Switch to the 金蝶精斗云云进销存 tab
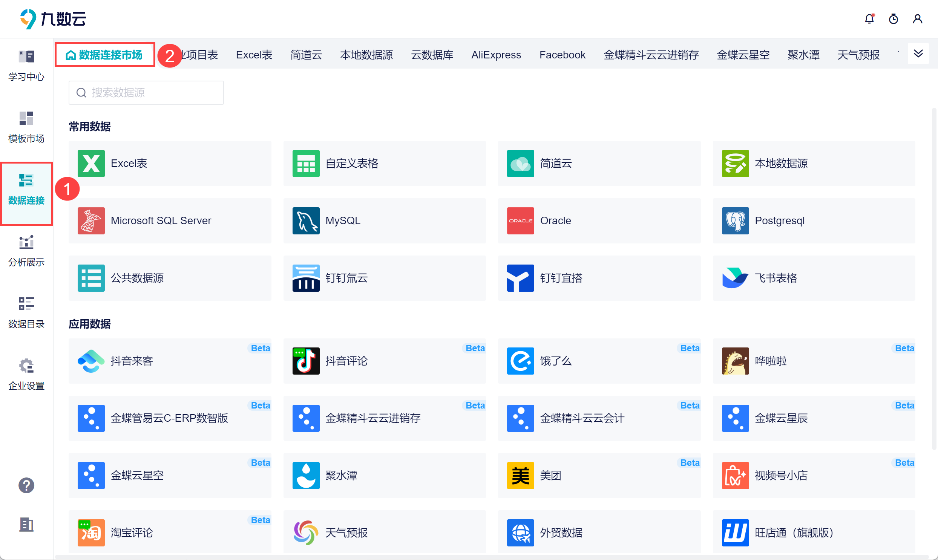Image resolution: width=938 pixels, height=560 pixels. tap(651, 55)
